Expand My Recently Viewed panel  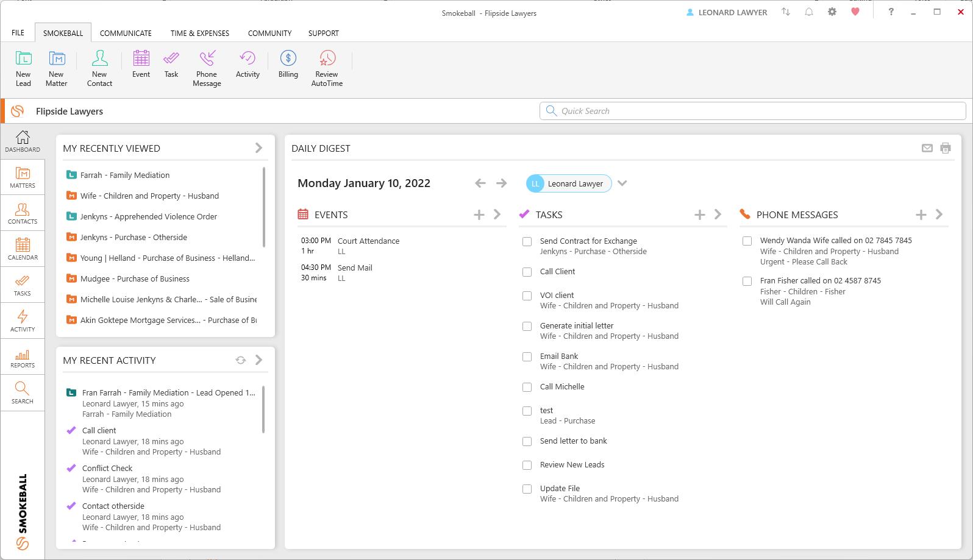coord(259,148)
